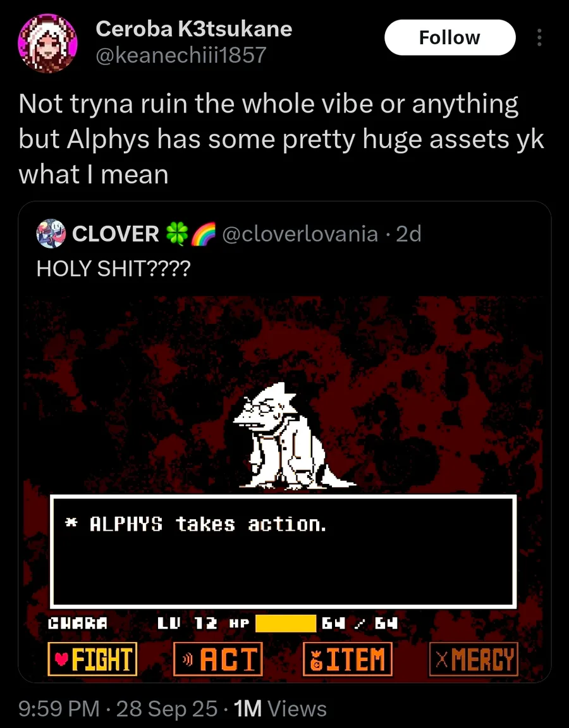Open the 9:59 PM timestamp link
The height and width of the screenshot is (728, 569).
click(x=59, y=708)
